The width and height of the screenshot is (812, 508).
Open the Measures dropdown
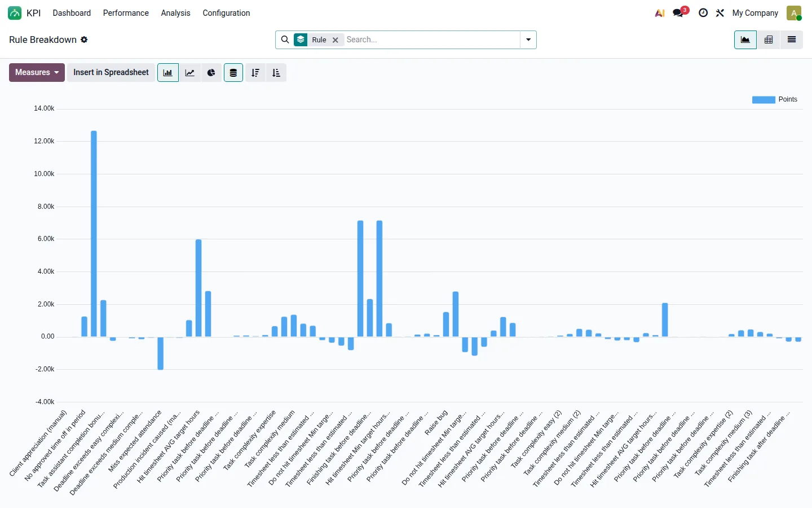pyautogui.click(x=37, y=73)
